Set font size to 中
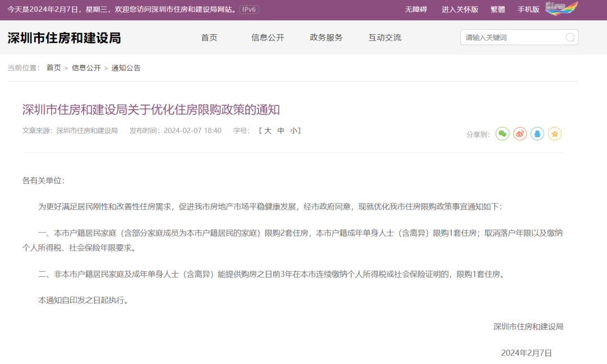Screen dimensions: 607x364 (x=280, y=131)
